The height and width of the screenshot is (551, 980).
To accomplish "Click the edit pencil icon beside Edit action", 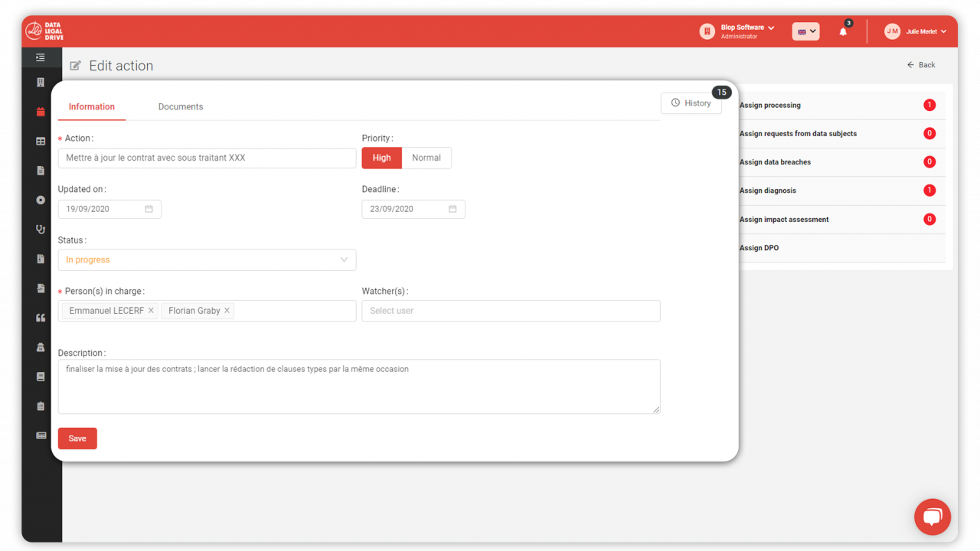I will pos(75,66).
